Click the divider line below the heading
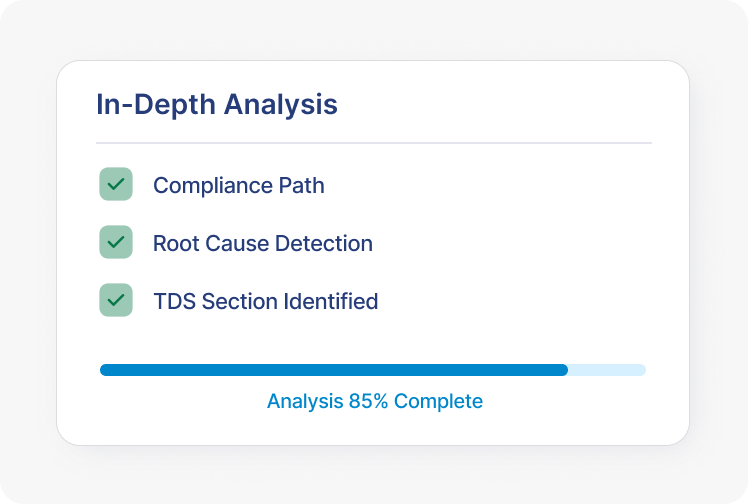This screenshot has width=748, height=504. [373, 143]
